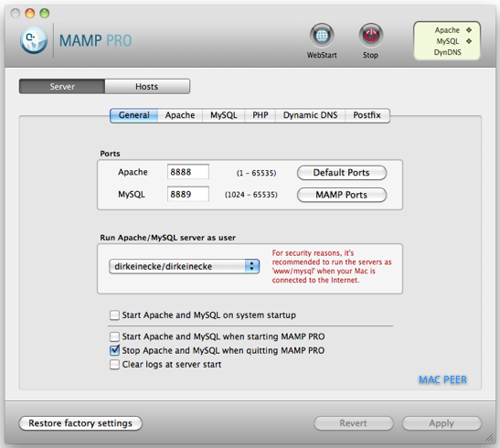The width and height of the screenshot is (500, 448).
Task: Click the Apache port input field
Action: (188, 172)
